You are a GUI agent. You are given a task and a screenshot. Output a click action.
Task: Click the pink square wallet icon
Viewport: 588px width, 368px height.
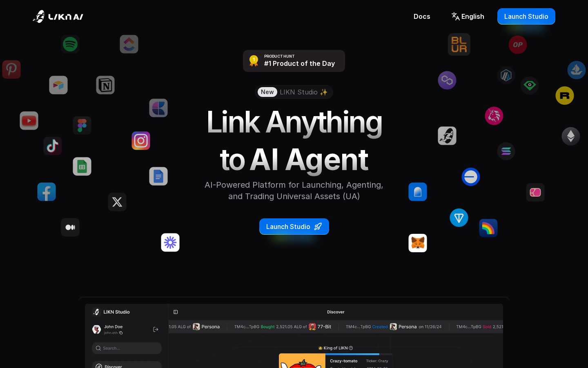[535, 192]
